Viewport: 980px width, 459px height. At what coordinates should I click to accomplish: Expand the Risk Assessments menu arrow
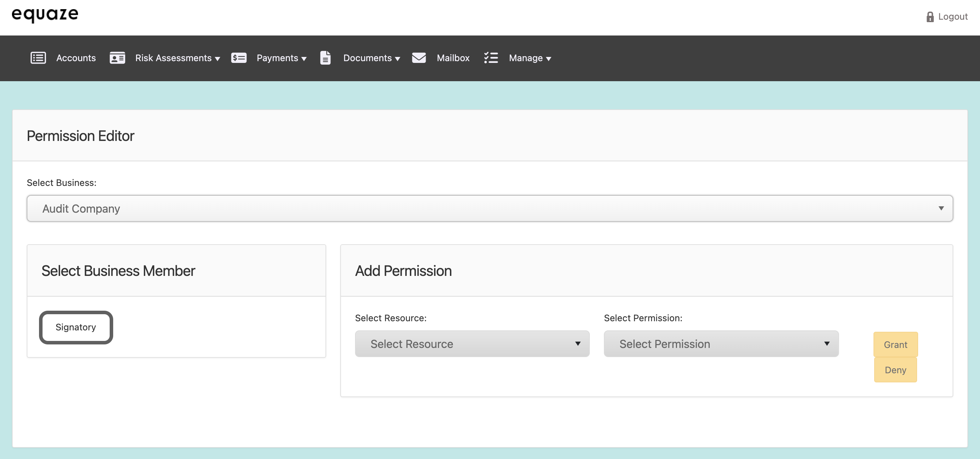(217, 59)
